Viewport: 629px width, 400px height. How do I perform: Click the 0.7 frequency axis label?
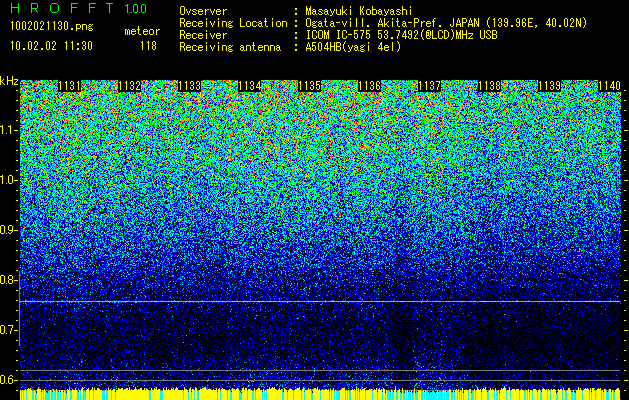[8, 330]
